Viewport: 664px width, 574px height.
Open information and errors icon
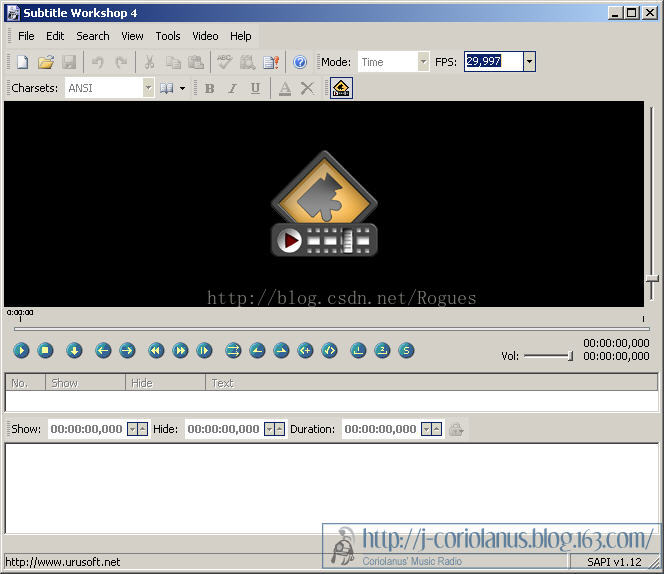point(271,62)
